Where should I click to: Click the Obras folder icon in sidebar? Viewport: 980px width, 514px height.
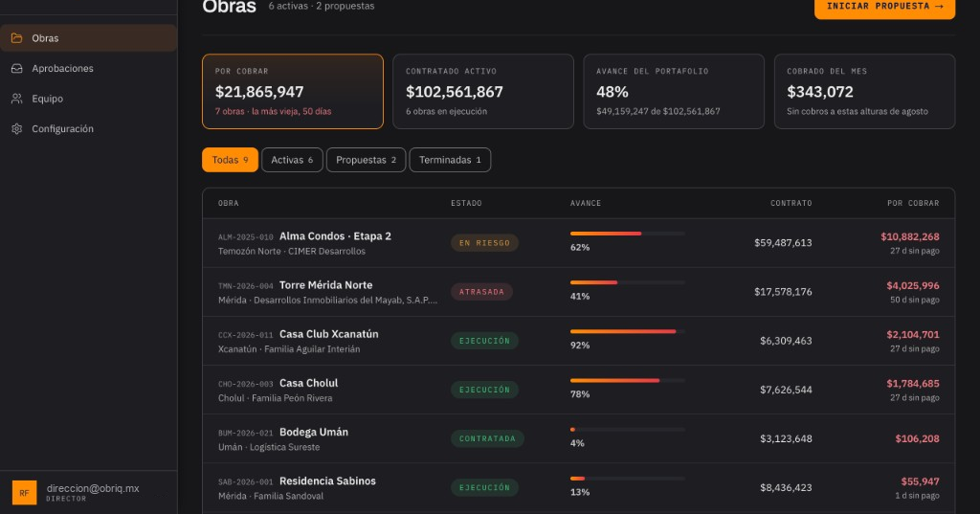click(x=17, y=38)
